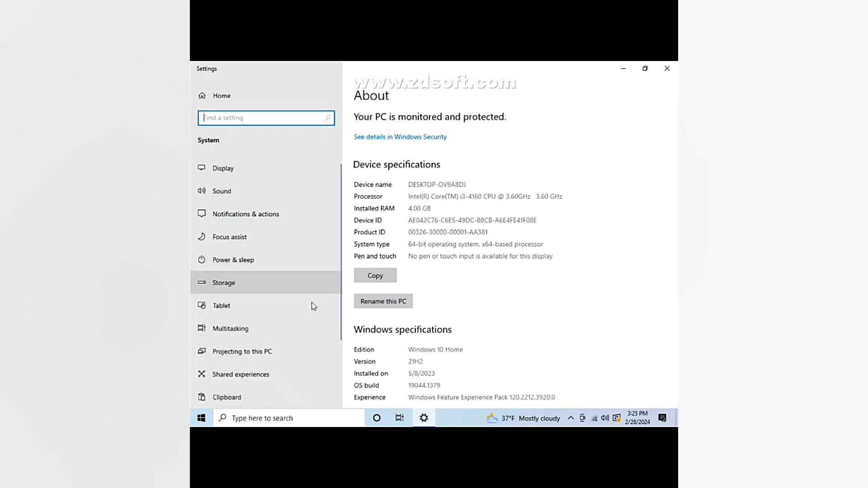868x488 pixels.
Task: Click Edition value Windows 10 Home
Action: point(435,350)
